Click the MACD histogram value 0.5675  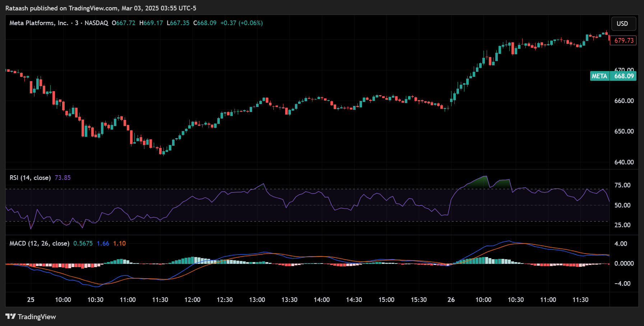83,243
